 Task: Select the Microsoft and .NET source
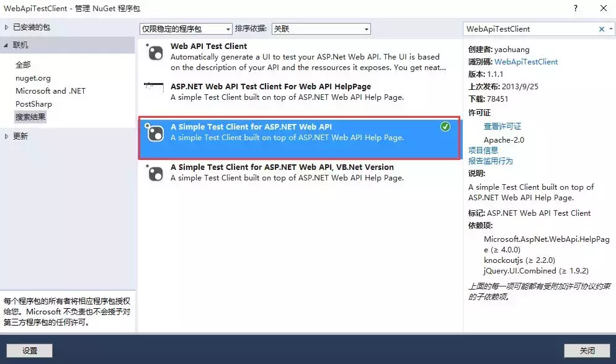[x=50, y=91]
